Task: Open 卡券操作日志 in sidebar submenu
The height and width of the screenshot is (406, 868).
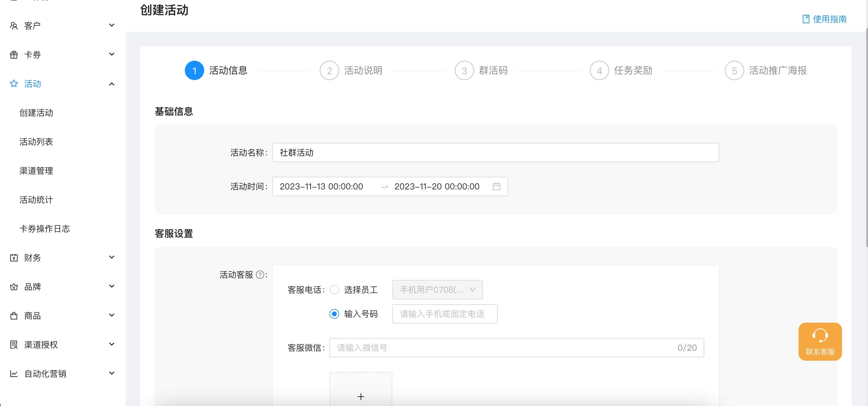Action: (44, 228)
